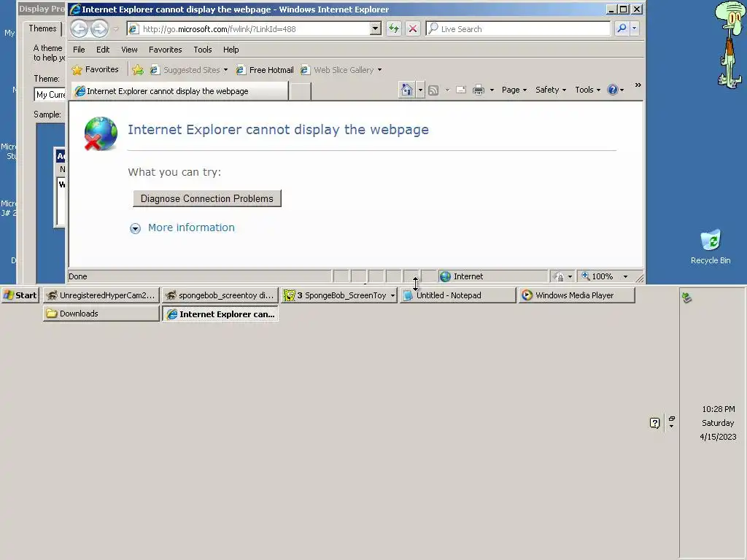Open the Tools command bar dropdown
Viewport: 747px width, 560px height.
[587, 90]
